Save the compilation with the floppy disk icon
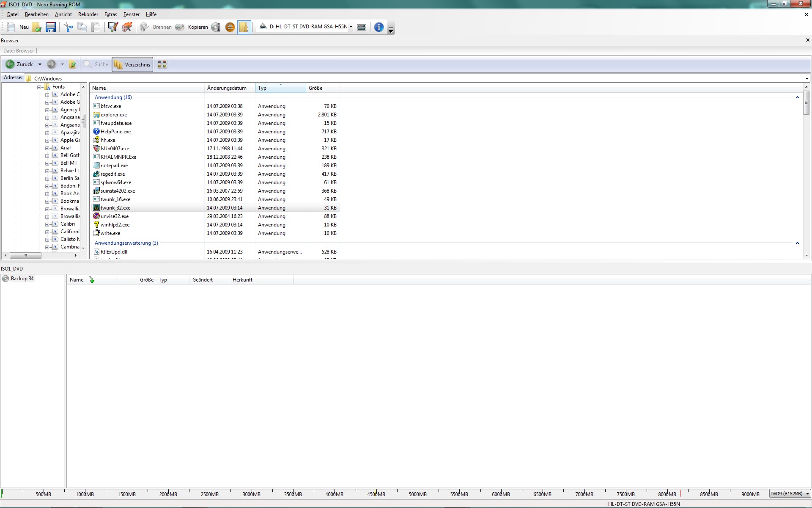 coord(51,27)
